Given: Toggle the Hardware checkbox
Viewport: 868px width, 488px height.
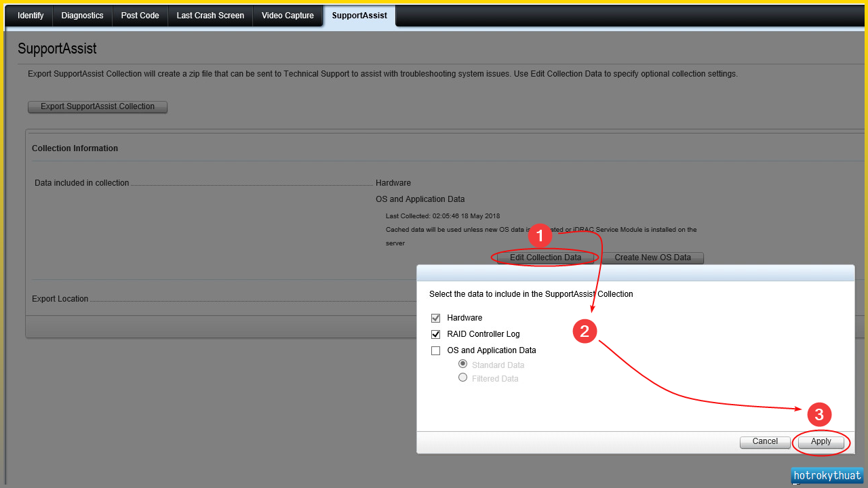Looking at the screenshot, I should point(435,318).
